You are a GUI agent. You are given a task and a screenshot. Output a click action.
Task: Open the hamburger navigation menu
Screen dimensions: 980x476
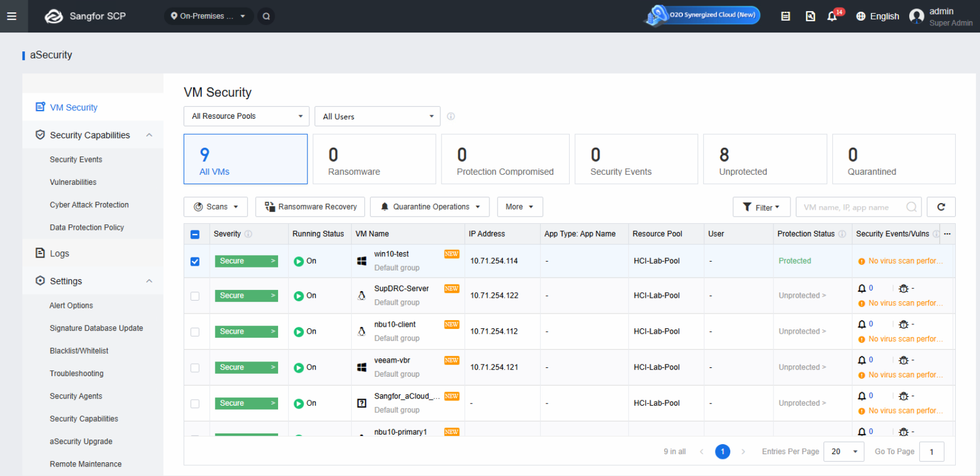coord(11,16)
